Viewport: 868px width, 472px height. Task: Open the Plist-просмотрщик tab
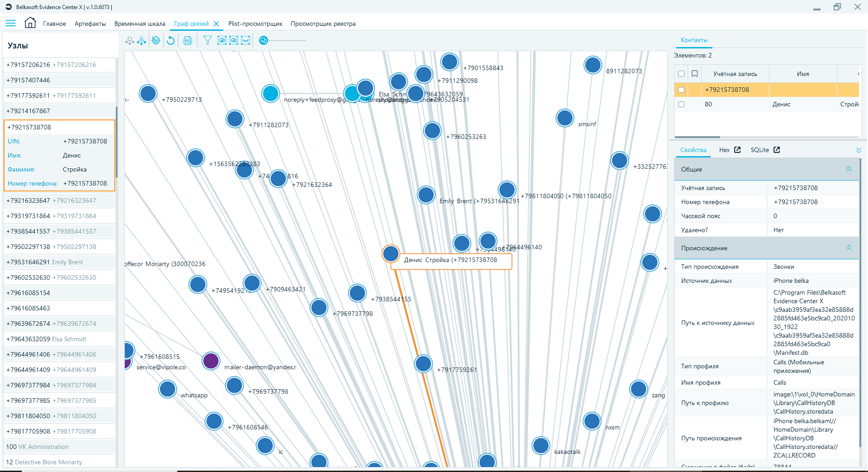click(x=255, y=24)
